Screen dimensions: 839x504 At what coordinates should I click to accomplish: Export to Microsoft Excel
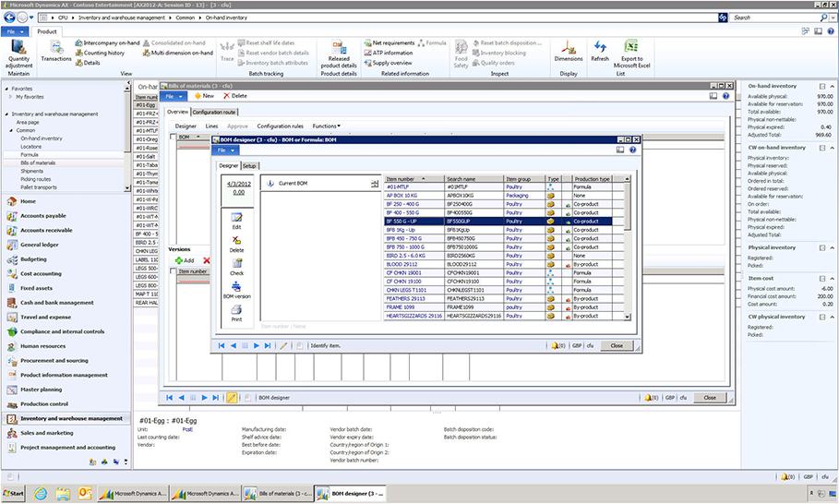tap(631, 54)
